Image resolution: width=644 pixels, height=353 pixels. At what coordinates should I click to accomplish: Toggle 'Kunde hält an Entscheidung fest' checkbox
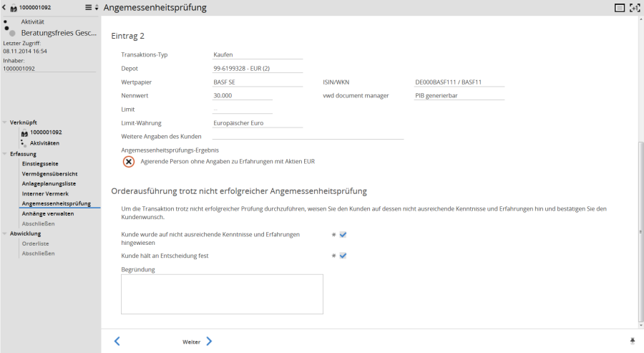pos(343,256)
